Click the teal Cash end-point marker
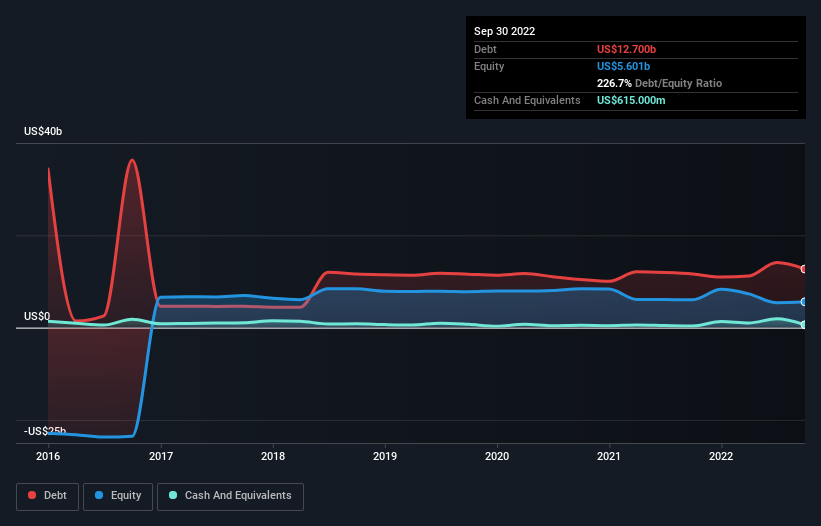The height and width of the screenshot is (526, 821). coord(804,325)
